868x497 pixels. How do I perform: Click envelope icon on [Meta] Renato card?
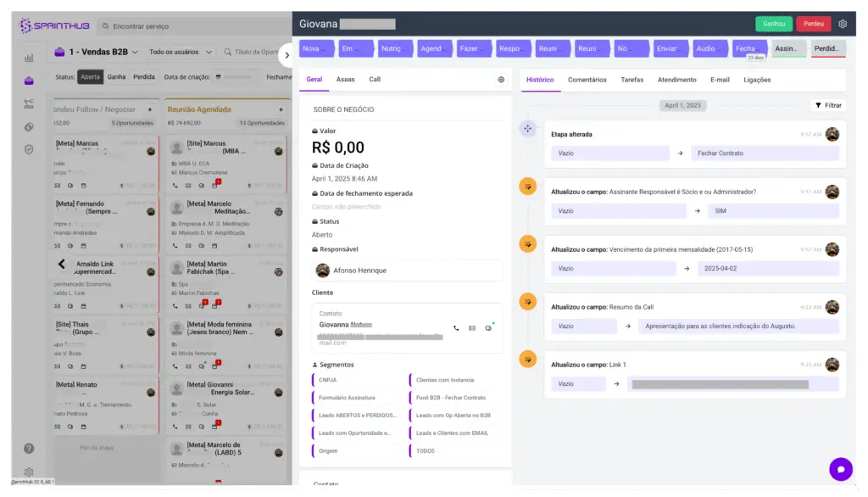pos(58,427)
